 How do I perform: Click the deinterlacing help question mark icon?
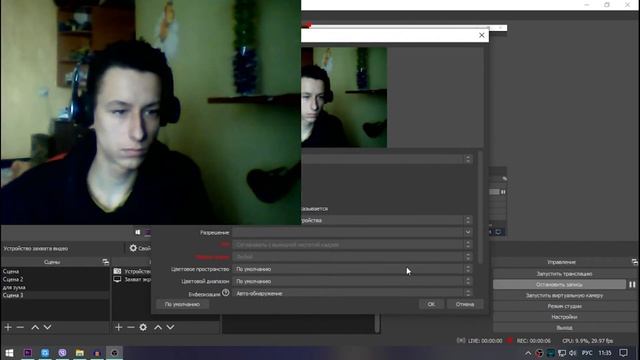(x=226, y=293)
